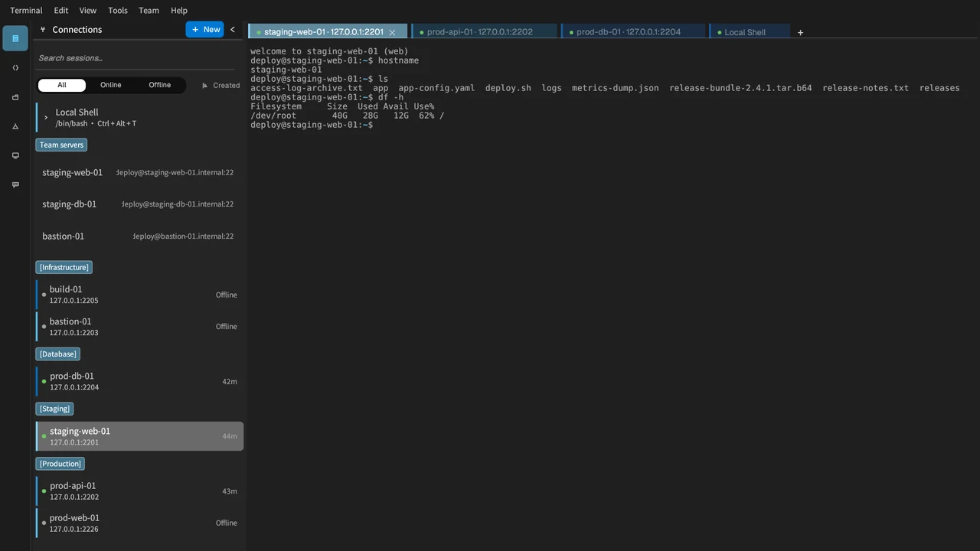Select bastion-01 at 127.0.0.1:2203
This screenshot has height=551, width=980.
coord(139,327)
